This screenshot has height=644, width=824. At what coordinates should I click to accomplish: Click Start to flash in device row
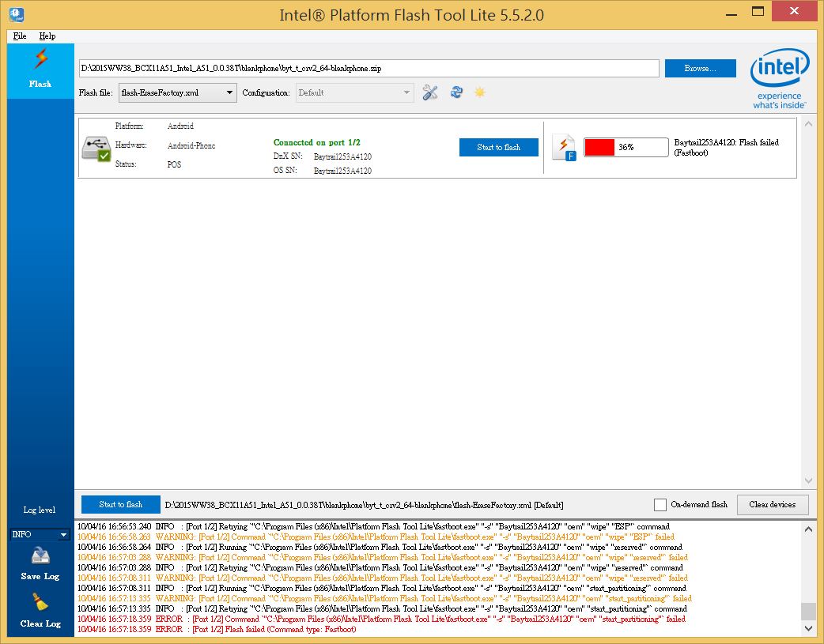[498, 148]
